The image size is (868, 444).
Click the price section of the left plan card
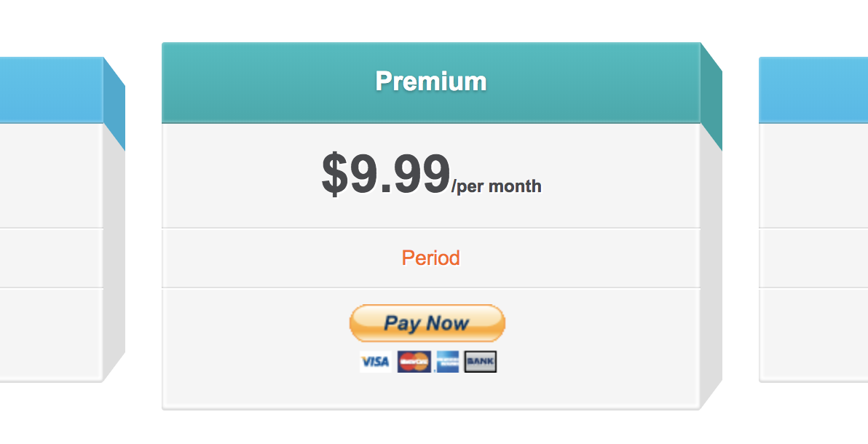click(x=51, y=175)
